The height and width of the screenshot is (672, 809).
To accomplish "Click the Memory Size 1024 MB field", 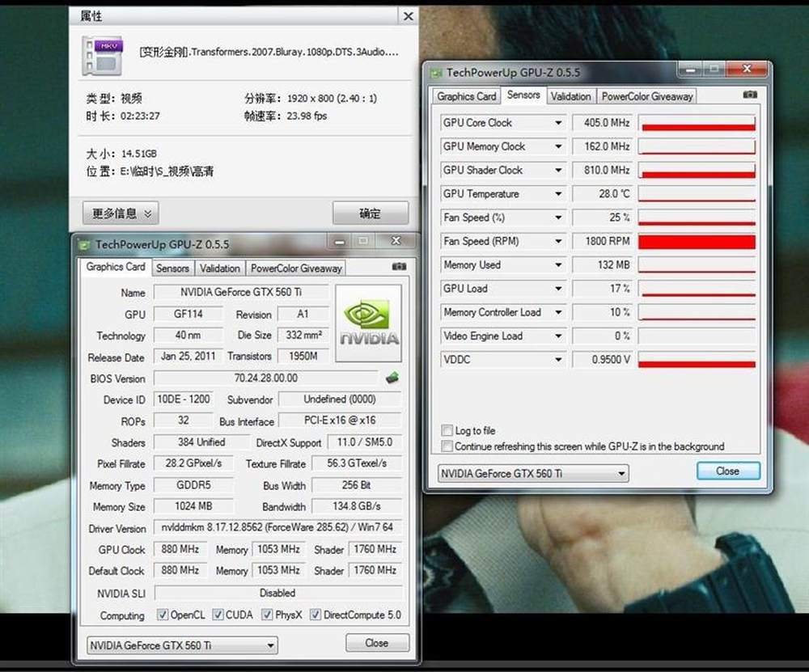I will [193, 506].
